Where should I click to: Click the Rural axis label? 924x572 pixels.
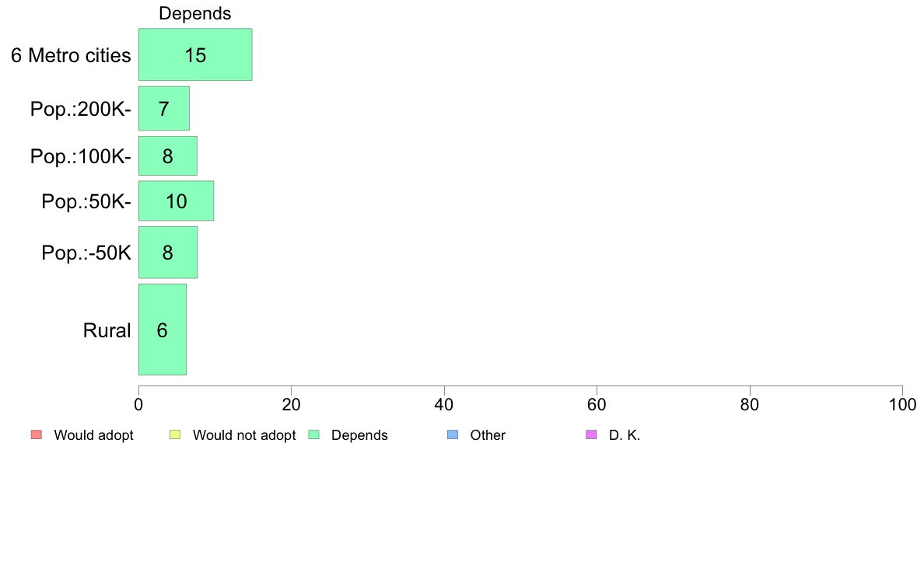coord(107,330)
